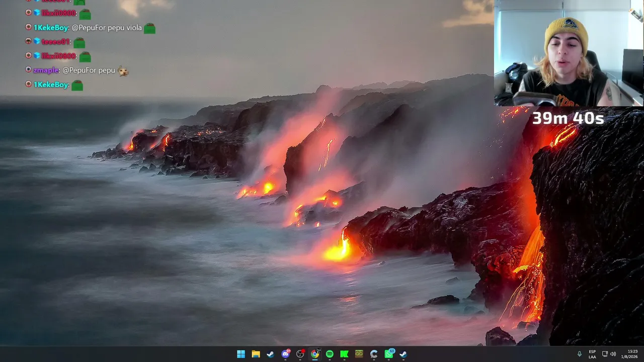Switch to the Google Chrome window
This screenshot has height=362, width=644.
315,354
